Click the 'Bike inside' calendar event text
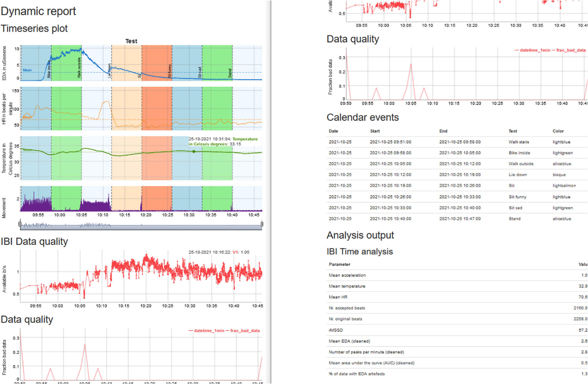Viewport: 588px width, 384px height. pyautogui.click(x=519, y=153)
